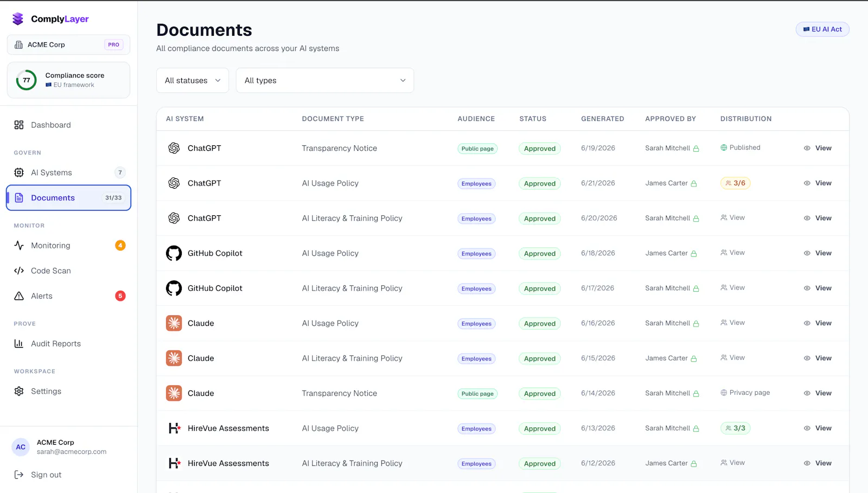The height and width of the screenshot is (493, 868).
Task: Click the Compliance score 77 progress ring
Action: click(26, 80)
